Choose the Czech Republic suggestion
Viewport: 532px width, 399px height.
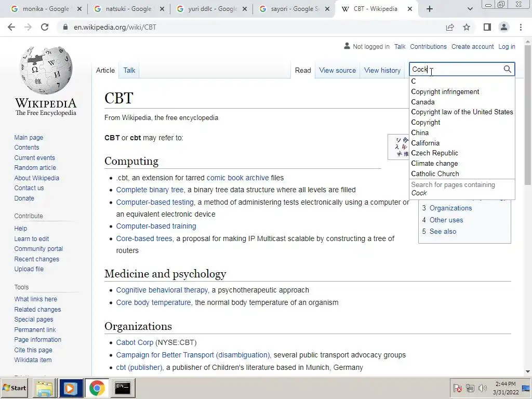click(462, 153)
